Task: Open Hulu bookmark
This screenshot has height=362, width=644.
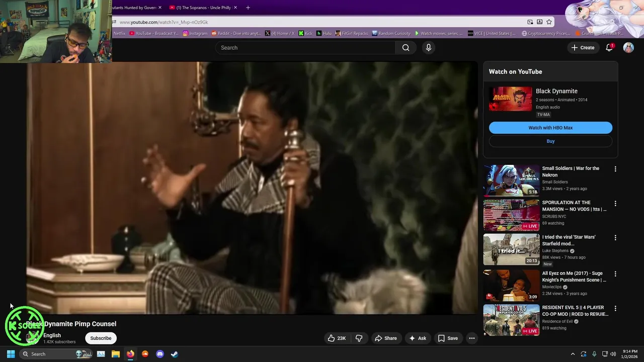Action: click(324, 33)
